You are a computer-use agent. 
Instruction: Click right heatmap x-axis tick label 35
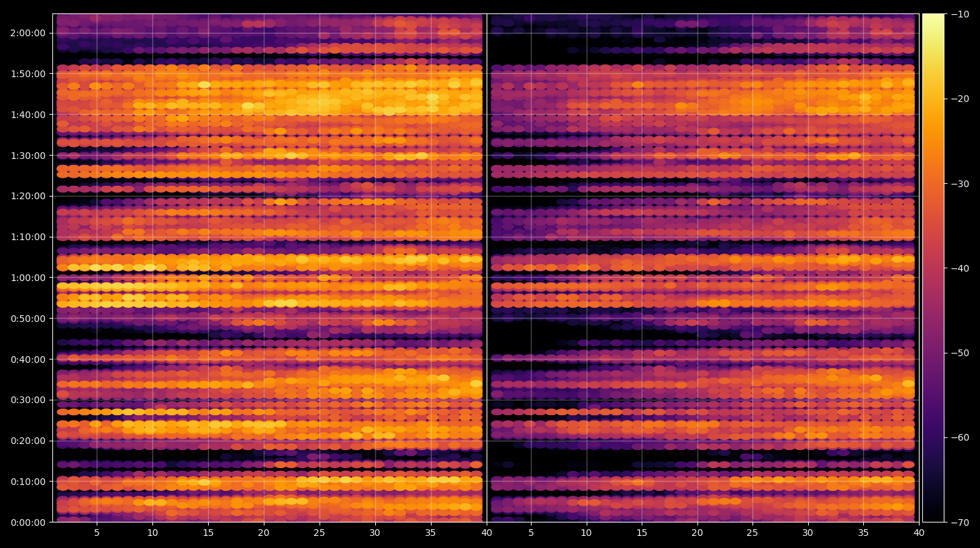tap(863, 533)
